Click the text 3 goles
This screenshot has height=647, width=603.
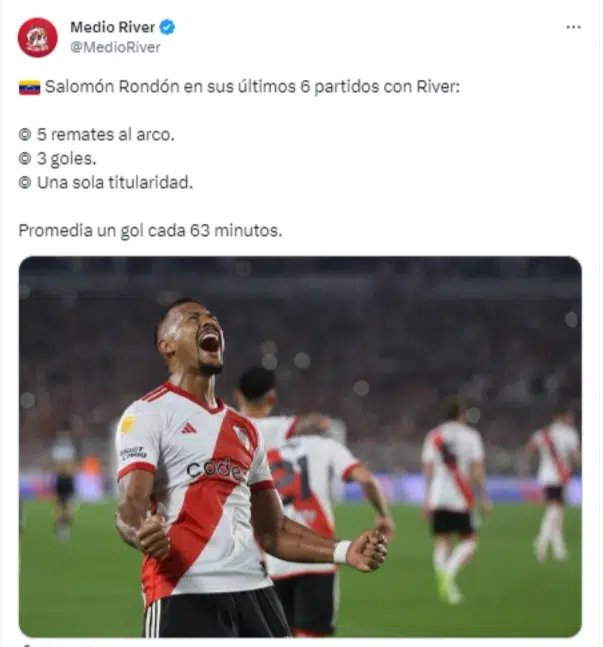[66, 159]
